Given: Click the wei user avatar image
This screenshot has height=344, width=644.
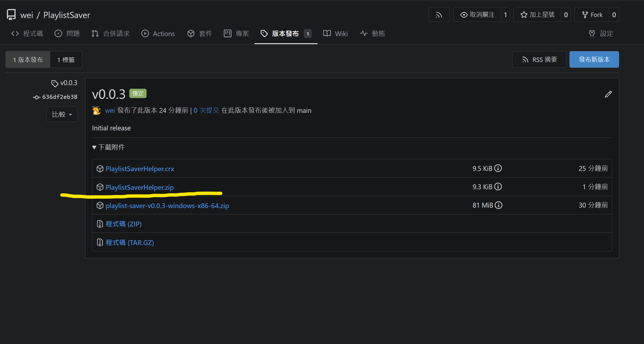Looking at the screenshot, I should (96, 110).
